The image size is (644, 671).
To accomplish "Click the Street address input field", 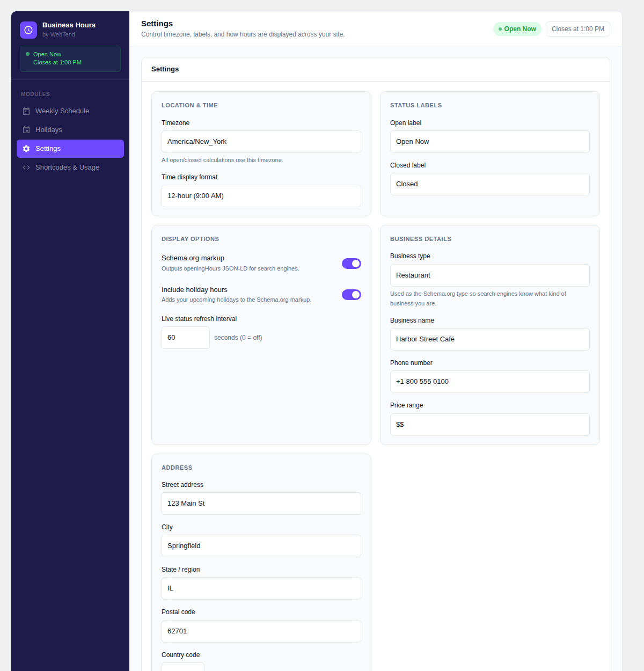I will point(261,504).
